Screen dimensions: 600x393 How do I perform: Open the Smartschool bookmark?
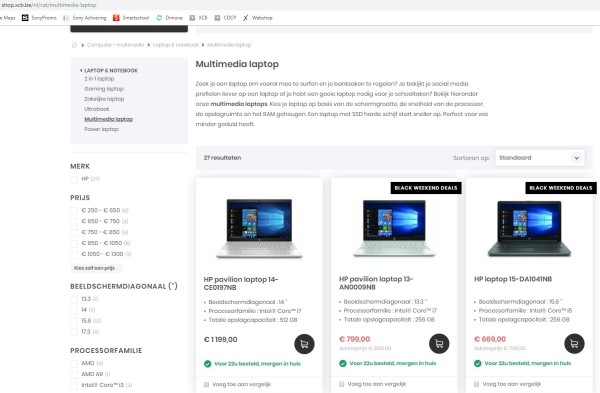point(131,18)
